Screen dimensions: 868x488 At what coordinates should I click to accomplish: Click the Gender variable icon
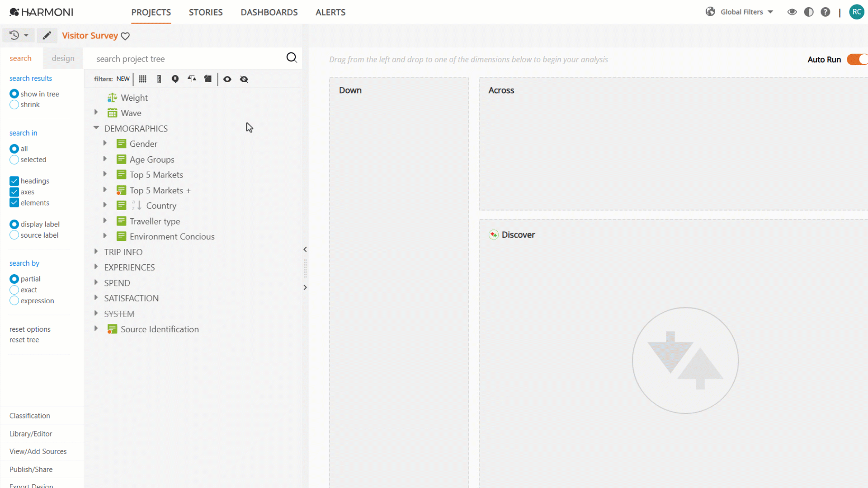point(121,144)
